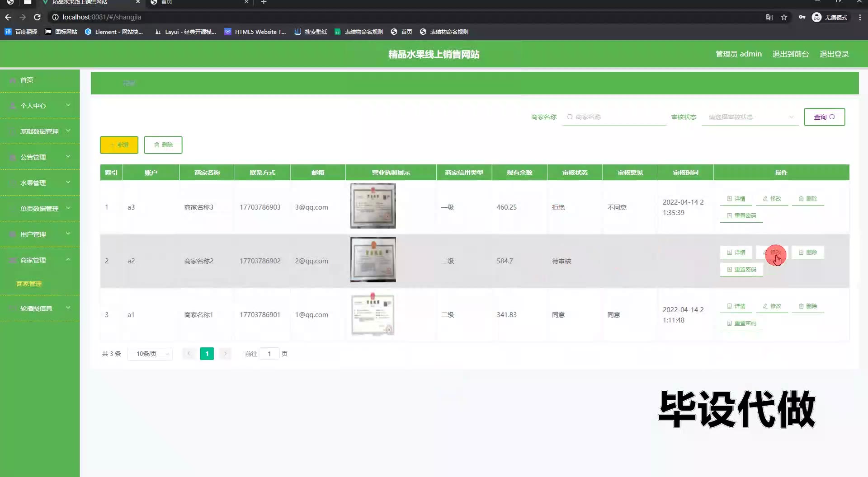Screen dimensions: 868x477
Task: Expand the 水果管理 sidebar menu
Action: point(40,183)
